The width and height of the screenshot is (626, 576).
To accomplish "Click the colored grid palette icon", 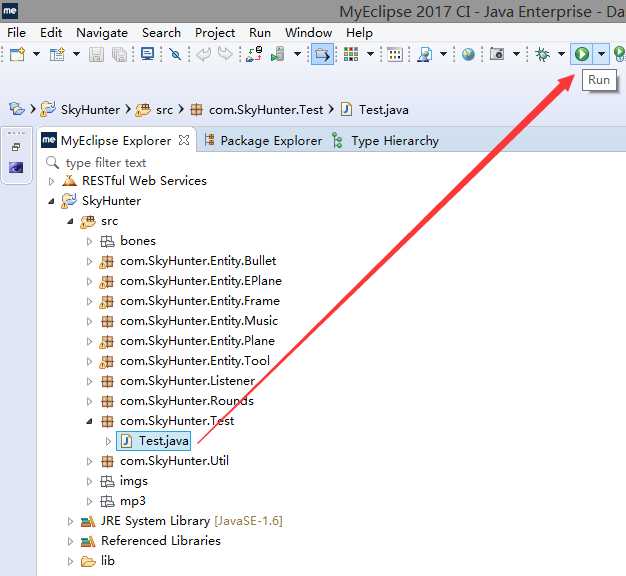I will (x=351, y=54).
